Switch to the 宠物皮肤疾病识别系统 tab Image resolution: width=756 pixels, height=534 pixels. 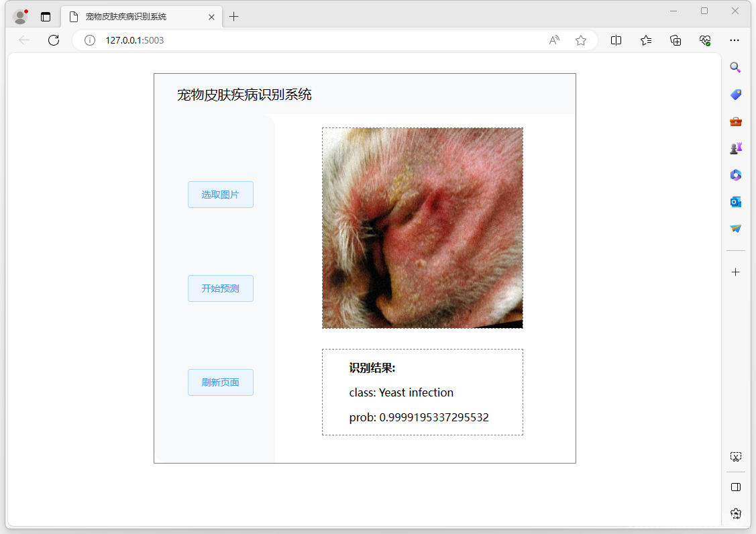point(134,17)
